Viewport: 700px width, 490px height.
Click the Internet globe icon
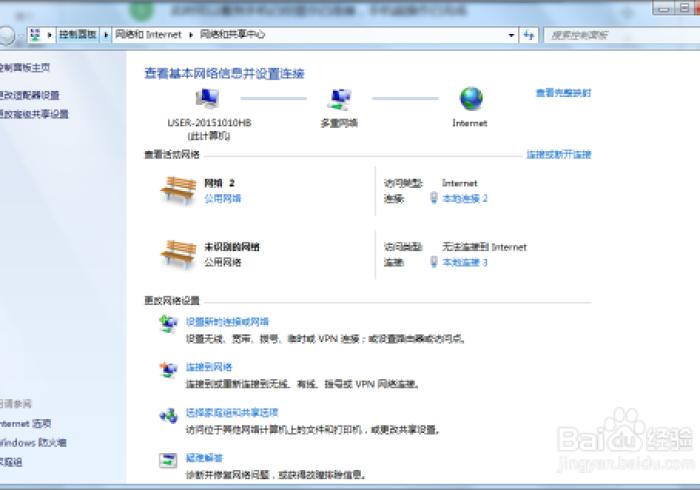(471, 98)
